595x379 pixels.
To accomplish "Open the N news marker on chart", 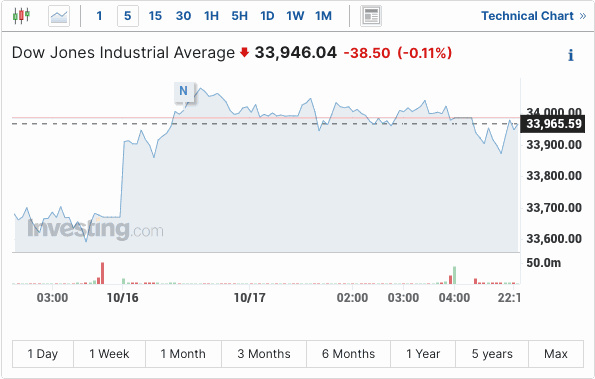I will coord(184,91).
